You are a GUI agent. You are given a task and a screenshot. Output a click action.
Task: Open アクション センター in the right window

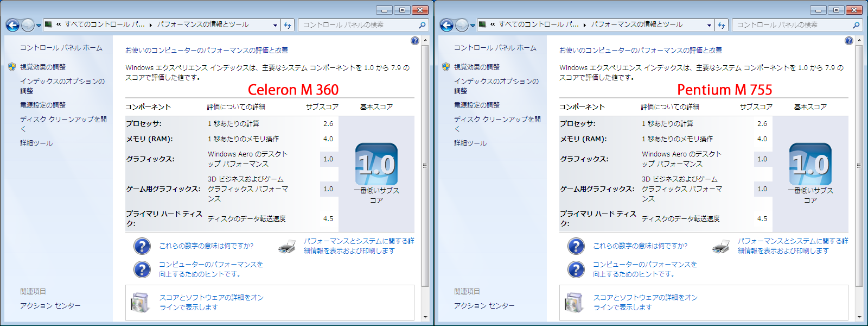tap(484, 306)
